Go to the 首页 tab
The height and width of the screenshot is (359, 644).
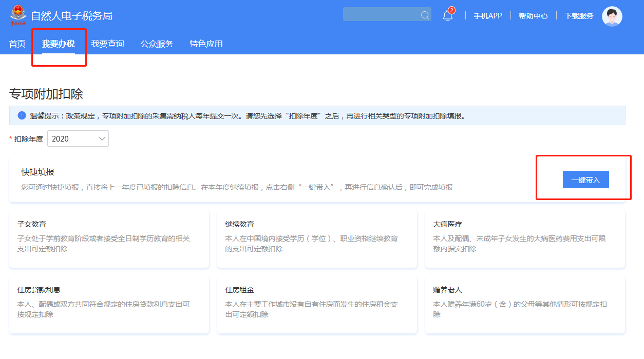pyautogui.click(x=17, y=44)
